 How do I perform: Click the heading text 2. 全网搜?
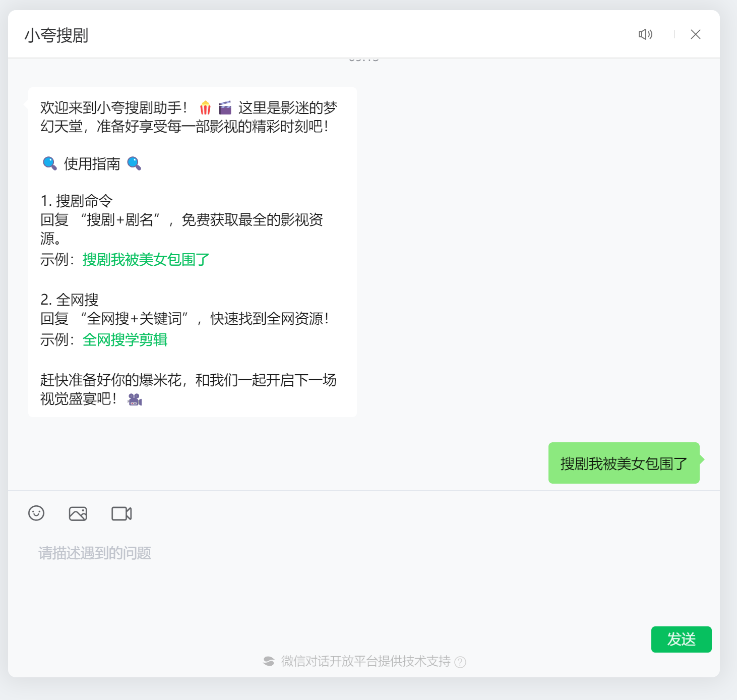click(x=70, y=300)
